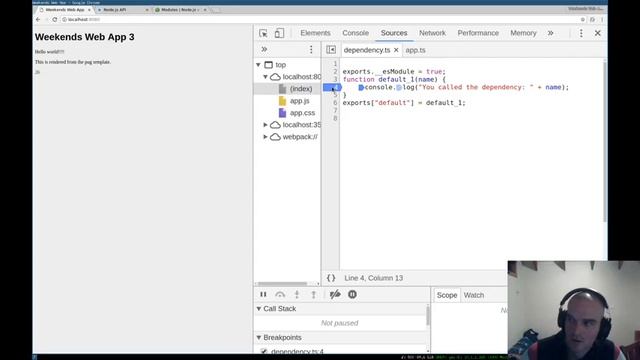
Task: Click the code editor vertical scrollbar
Action: pos(604,141)
